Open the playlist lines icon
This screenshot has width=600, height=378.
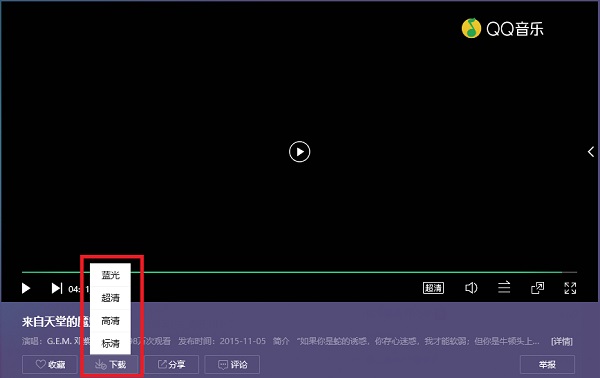pyautogui.click(x=504, y=287)
